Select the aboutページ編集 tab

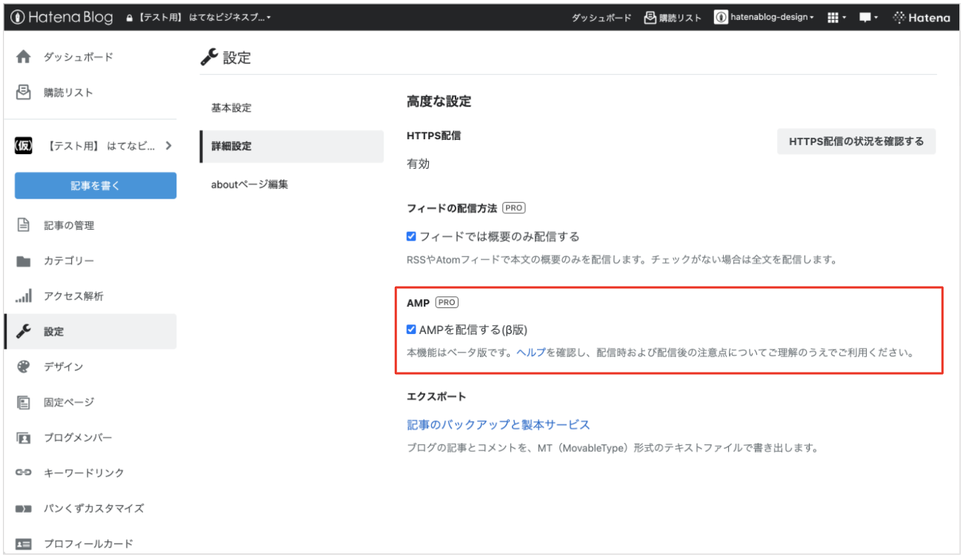coord(249,184)
